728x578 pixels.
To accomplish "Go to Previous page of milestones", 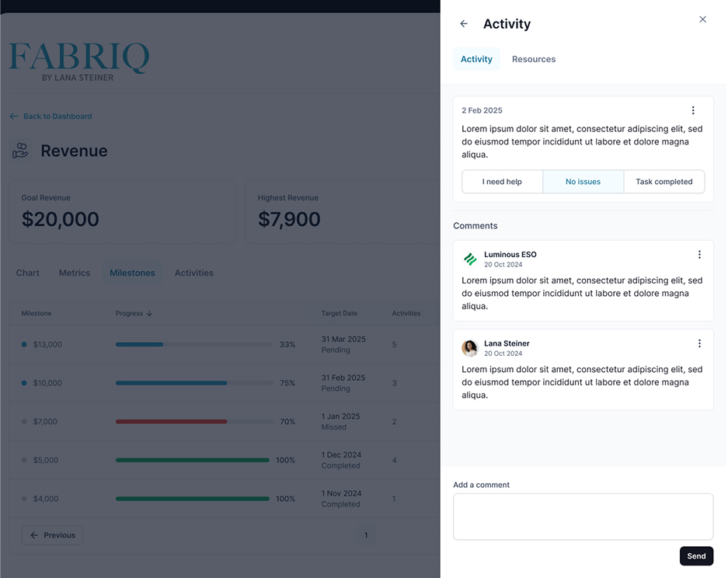I will [x=52, y=535].
